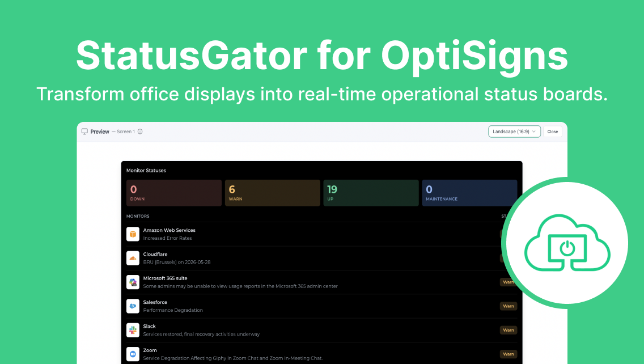Click the 'Zoom' monitor name
Image resolution: width=644 pixels, height=364 pixels.
[150, 350]
